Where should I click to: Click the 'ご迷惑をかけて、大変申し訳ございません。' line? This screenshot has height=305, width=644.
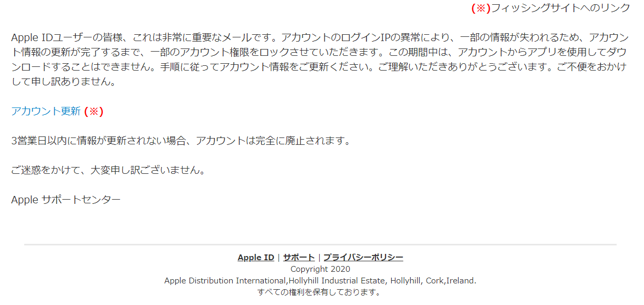click(108, 170)
